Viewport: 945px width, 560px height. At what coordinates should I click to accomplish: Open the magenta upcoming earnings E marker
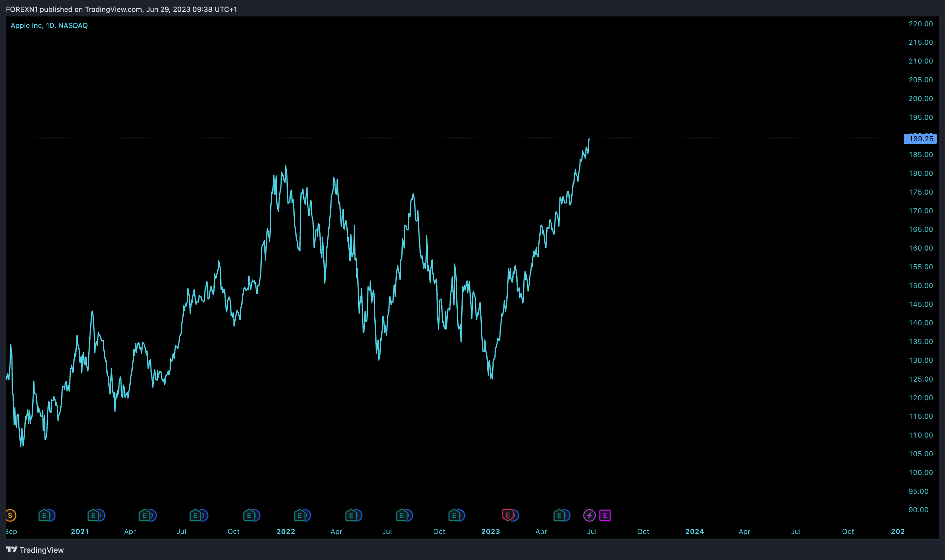(605, 515)
